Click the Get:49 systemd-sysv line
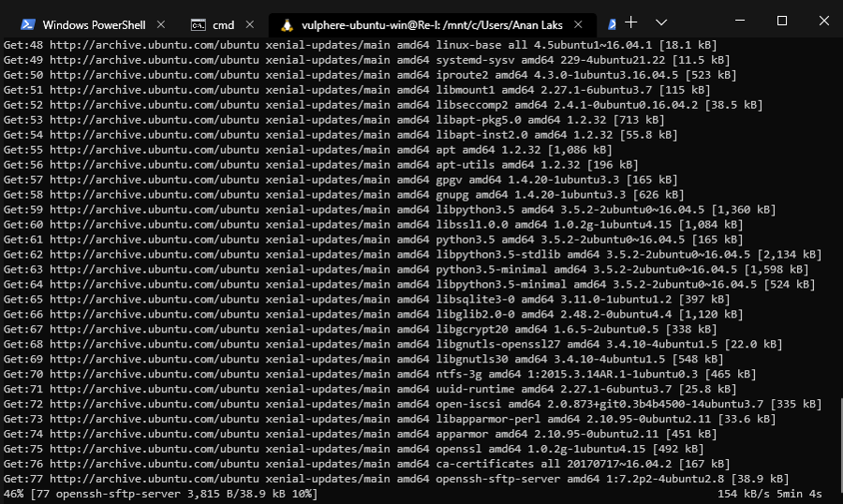Viewport: 843px width, 504px height. [x=366, y=60]
